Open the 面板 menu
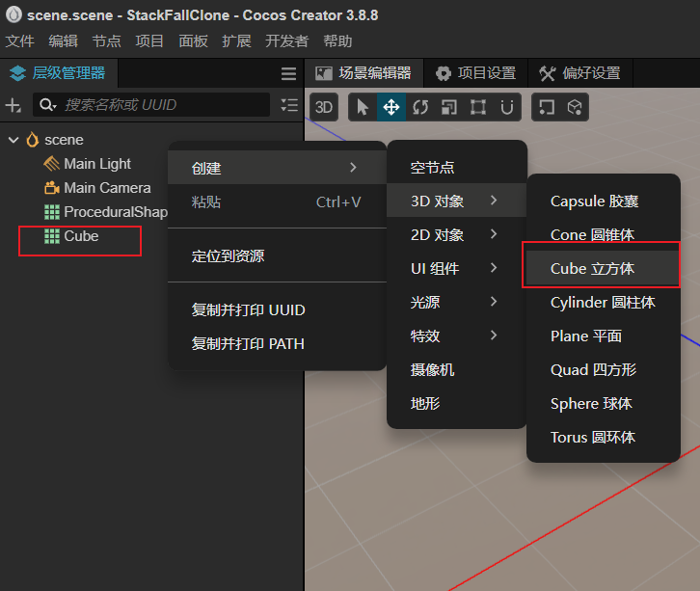 pos(193,41)
